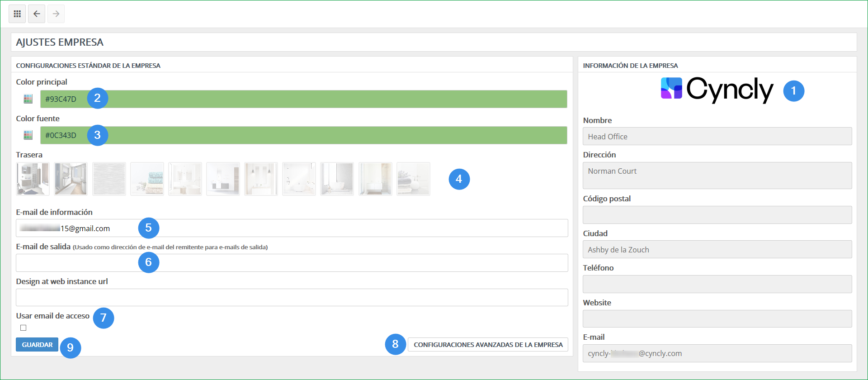Toggle the Usar email de acceso checkbox

[24, 328]
